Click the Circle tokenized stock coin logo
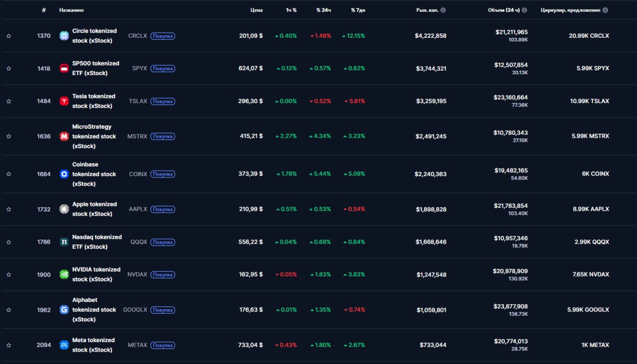Image resolution: width=637 pixels, height=364 pixels. point(64,36)
